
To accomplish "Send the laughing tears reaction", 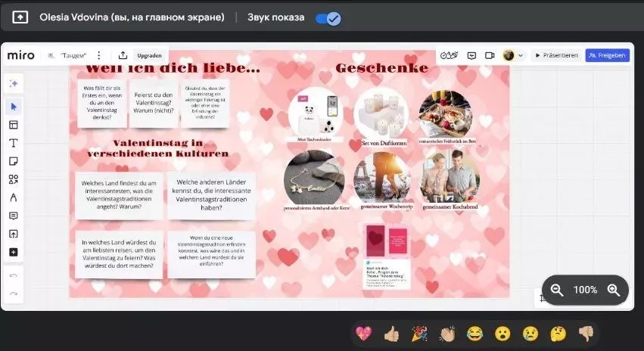I will click(x=474, y=334).
